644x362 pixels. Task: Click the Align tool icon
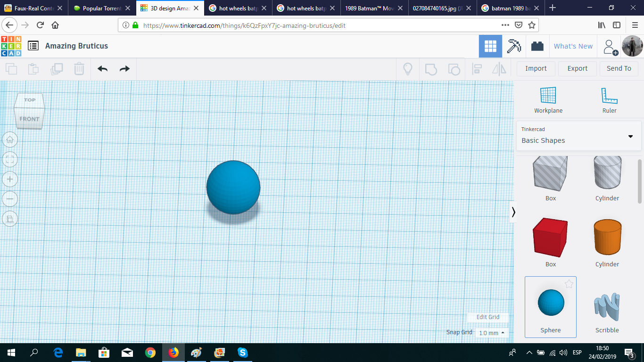477,69
